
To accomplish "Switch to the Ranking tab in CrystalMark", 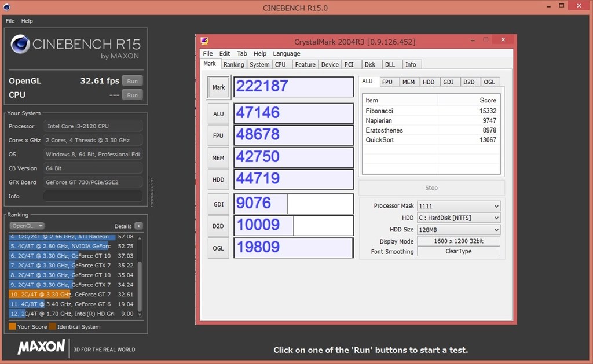I will (x=234, y=65).
